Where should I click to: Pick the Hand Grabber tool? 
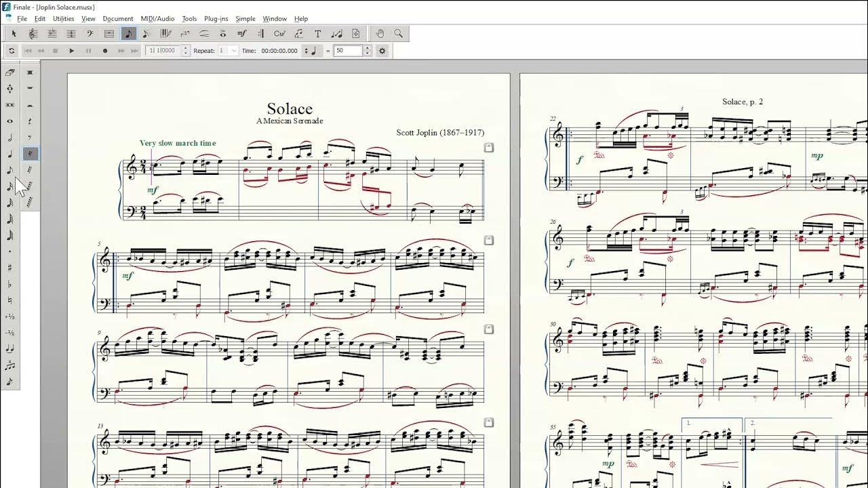(x=380, y=33)
